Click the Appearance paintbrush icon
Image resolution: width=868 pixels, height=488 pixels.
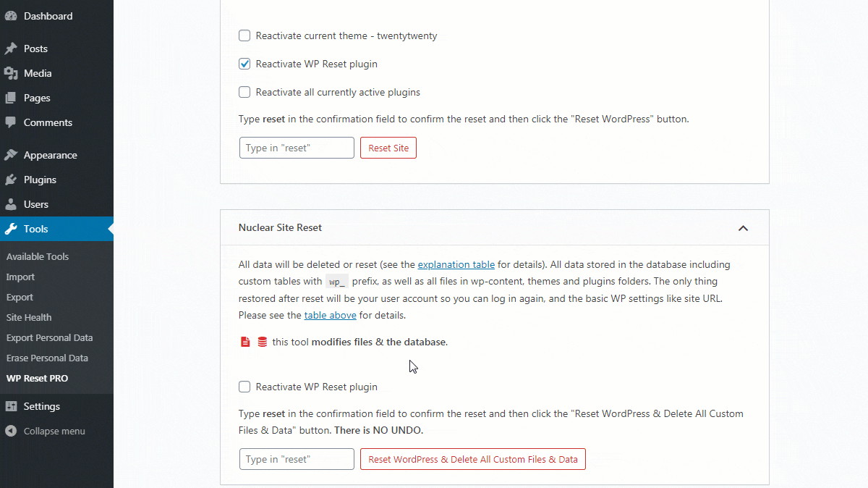pyautogui.click(x=11, y=155)
